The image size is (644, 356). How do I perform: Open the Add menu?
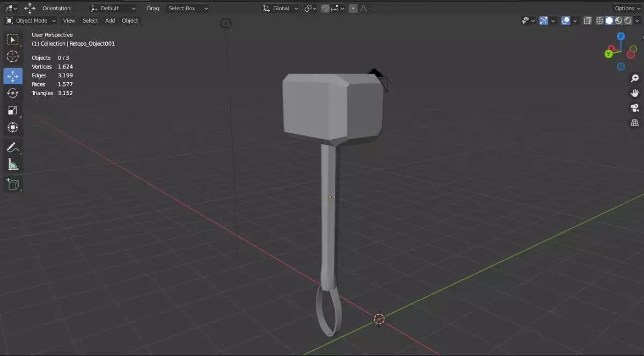tap(110, 21)
